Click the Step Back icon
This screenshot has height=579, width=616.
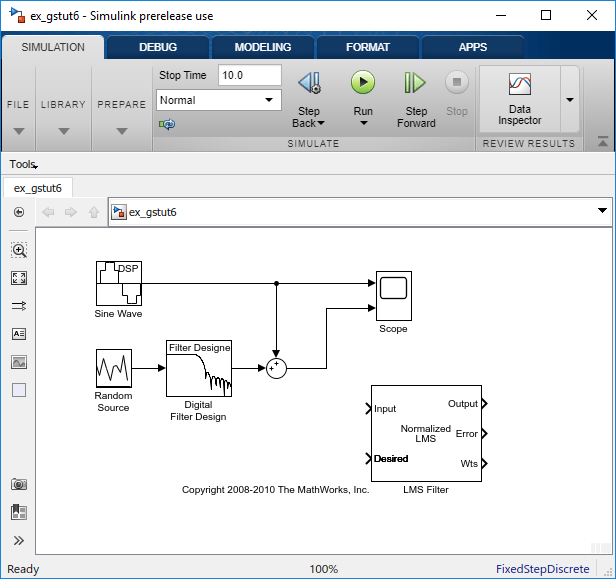coord(309,83)
